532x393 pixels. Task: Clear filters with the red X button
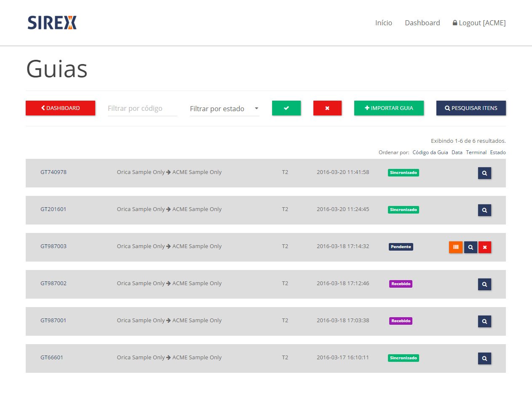point(327,108)
